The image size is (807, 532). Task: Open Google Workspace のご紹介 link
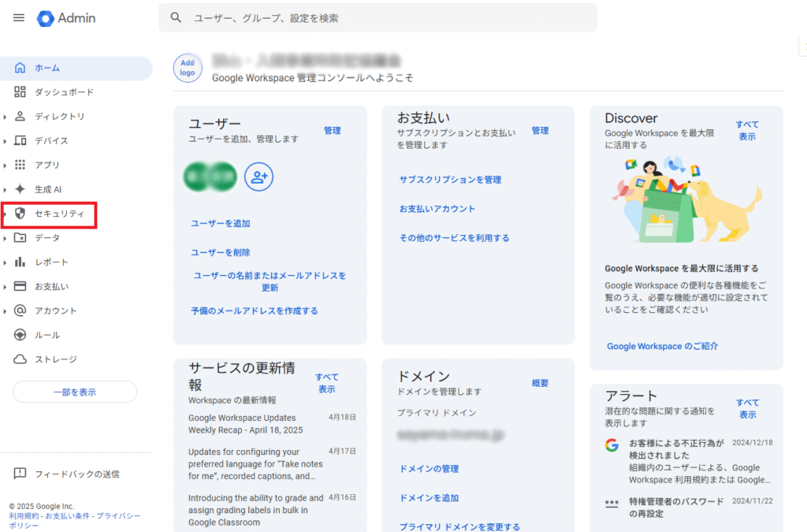(662, 346)
